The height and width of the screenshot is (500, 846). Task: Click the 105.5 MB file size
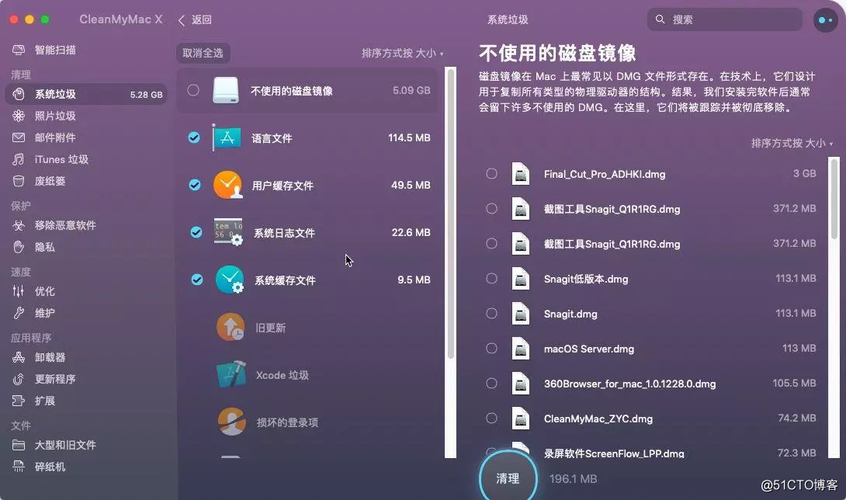coord(794,383)
